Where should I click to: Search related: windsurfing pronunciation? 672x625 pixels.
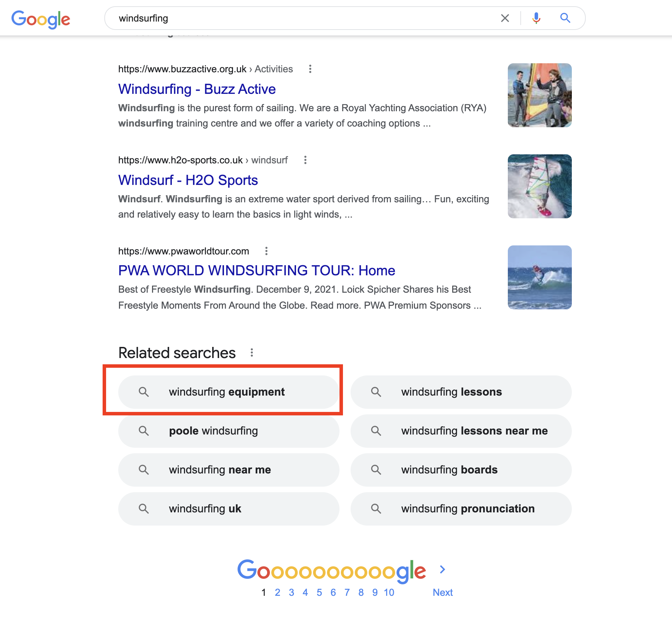tap(461, 509)
